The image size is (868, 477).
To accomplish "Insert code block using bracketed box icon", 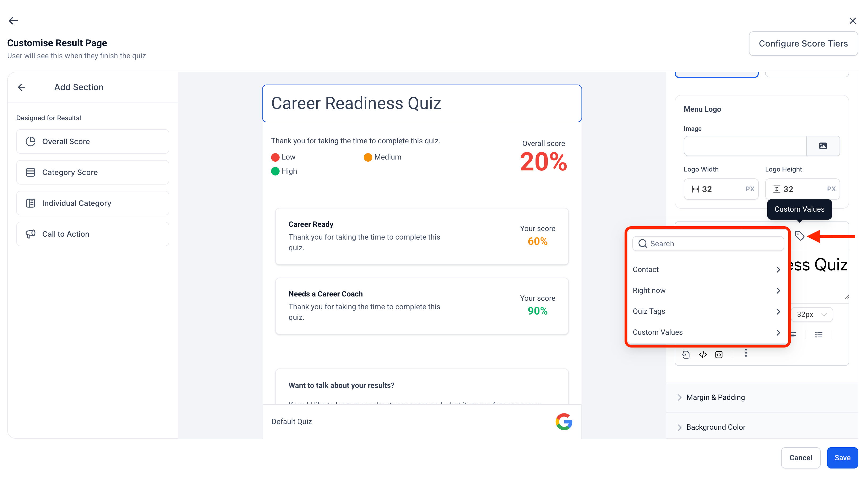I will click(x=719, y=355).
